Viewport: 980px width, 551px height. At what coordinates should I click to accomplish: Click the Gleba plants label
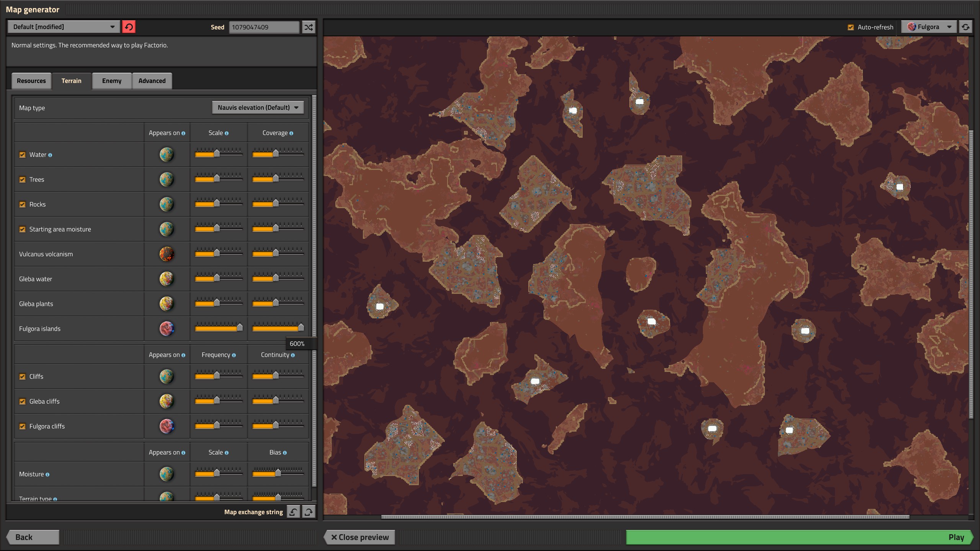36,304
